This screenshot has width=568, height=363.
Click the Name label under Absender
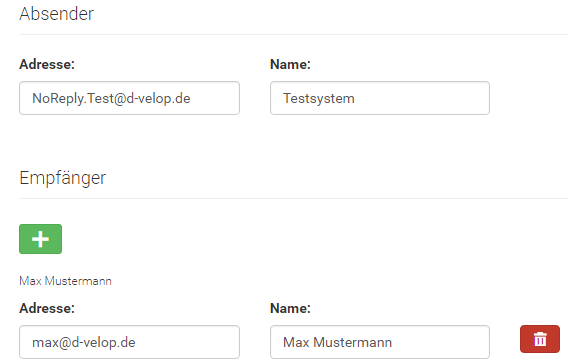[290, 64]
